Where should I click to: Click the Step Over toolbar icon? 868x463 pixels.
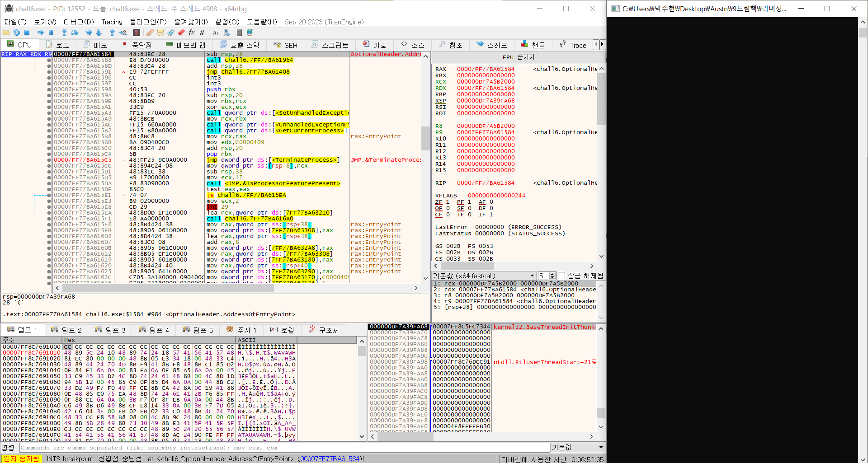pyautogui.click(x=75, y=33)
